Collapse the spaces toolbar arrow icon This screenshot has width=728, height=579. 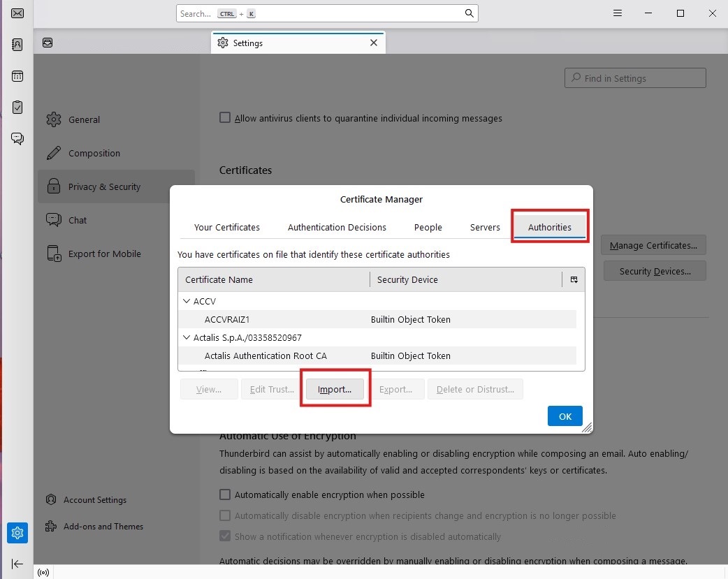pyautogui.click(x=17, y=564)
